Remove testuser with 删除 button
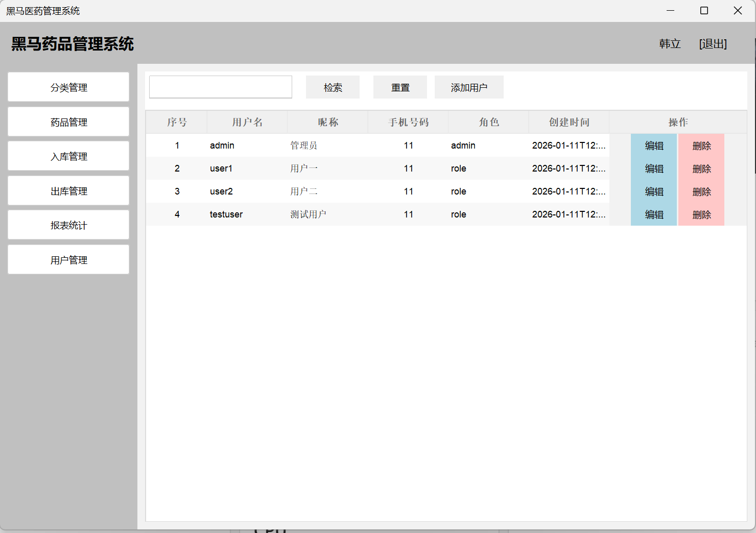The image size is (756, 533). 701,214
